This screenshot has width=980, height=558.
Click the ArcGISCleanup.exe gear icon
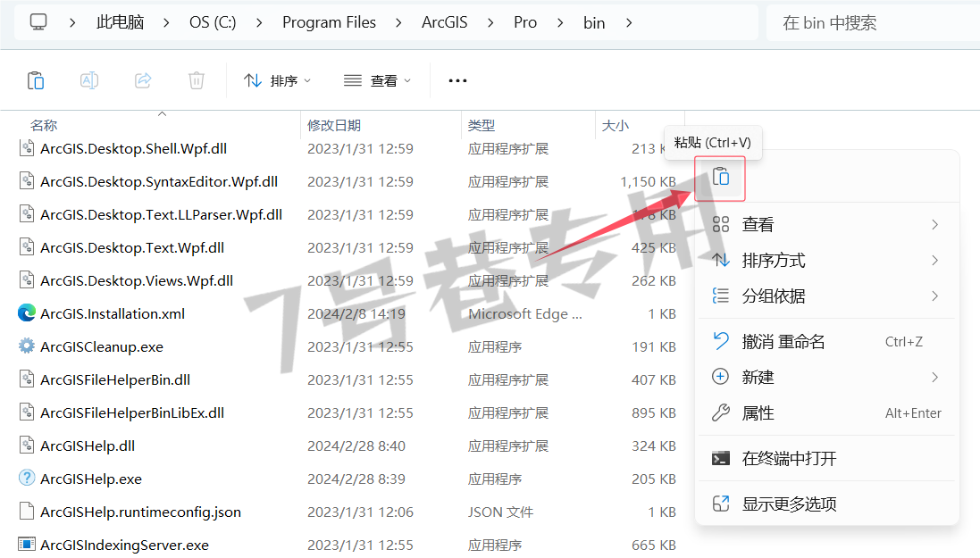[x=26, y=346]
